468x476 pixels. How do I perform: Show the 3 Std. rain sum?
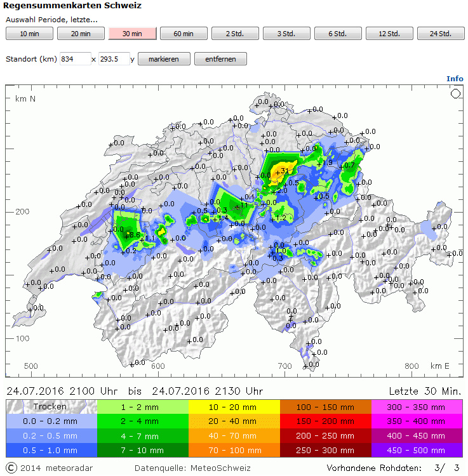[286, 34]
